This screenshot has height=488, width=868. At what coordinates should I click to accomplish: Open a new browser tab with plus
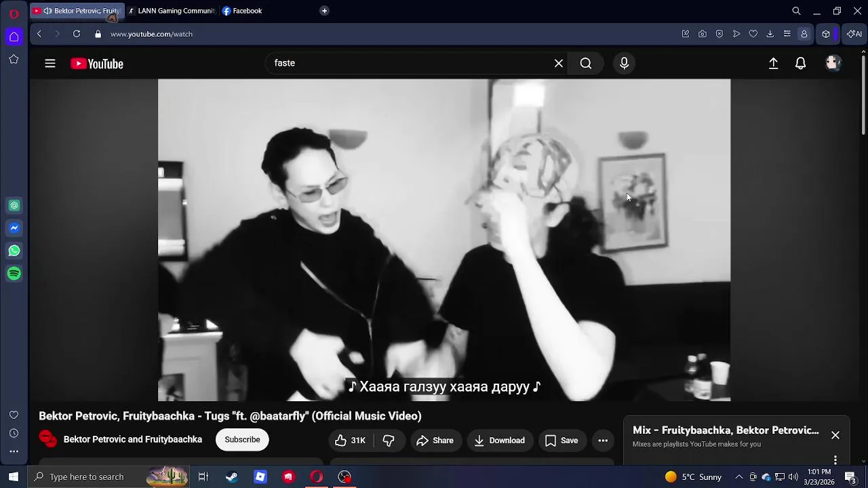click(x=324, y=11)
